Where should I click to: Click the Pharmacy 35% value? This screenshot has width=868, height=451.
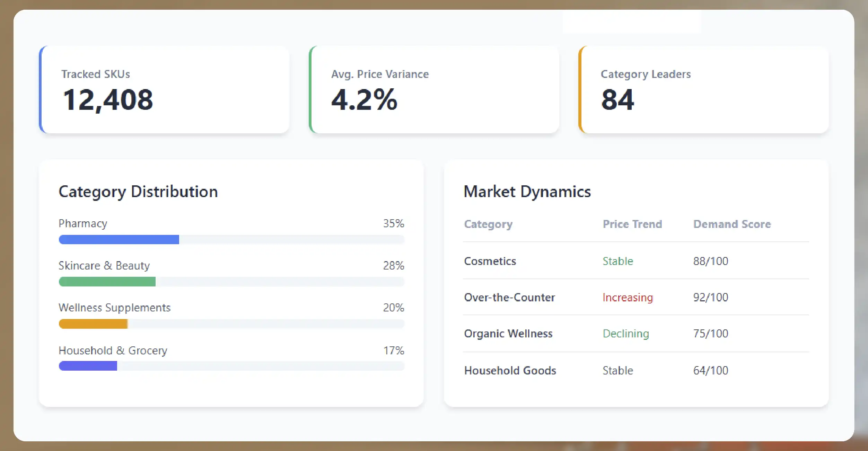(x=394, y=223)
